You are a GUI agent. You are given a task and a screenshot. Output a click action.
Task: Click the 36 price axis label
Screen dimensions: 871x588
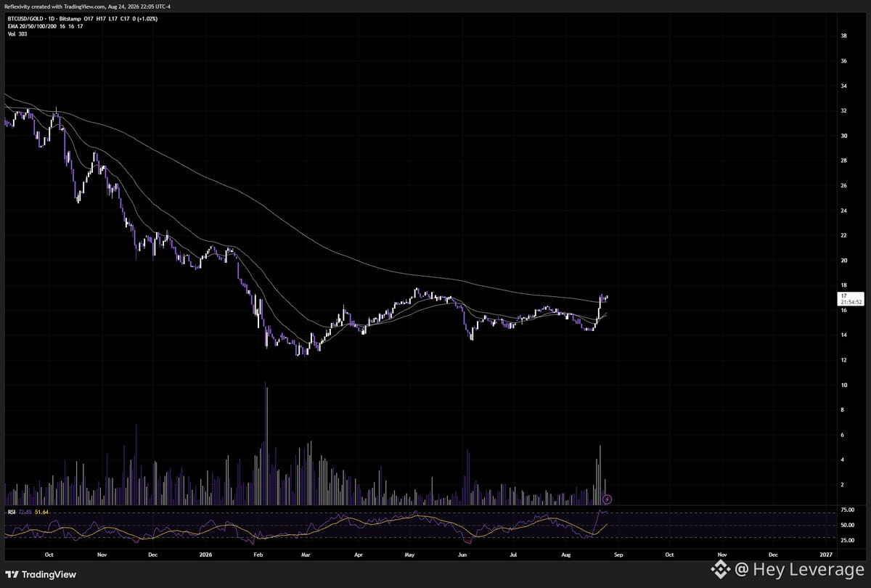843,61
